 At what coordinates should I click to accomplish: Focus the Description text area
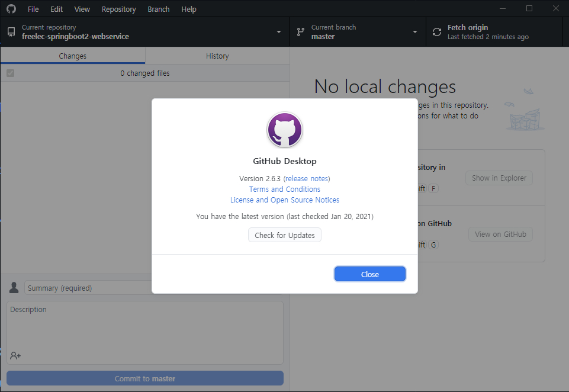tap(145, 332)
